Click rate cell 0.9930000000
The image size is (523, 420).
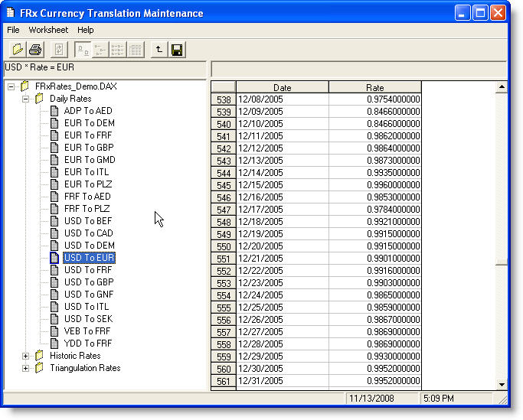[375, 357]
